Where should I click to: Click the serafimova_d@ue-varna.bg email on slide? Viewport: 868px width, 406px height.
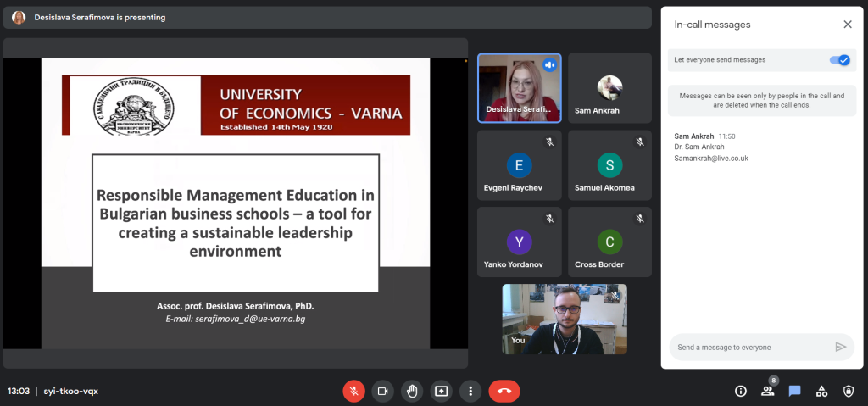(x=250, y=319)
